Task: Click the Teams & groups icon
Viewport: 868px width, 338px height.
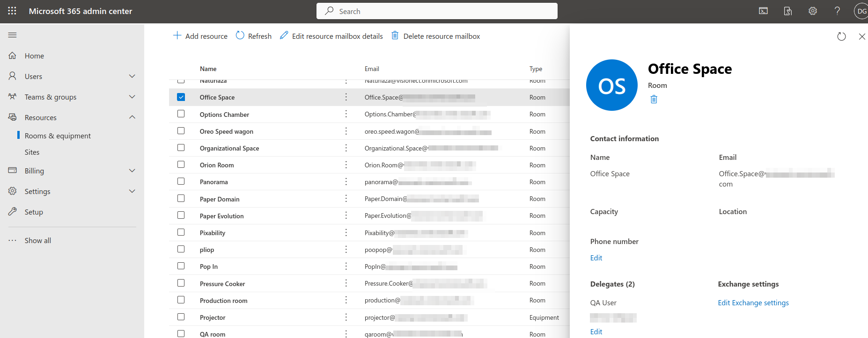Action: (13, 96)
